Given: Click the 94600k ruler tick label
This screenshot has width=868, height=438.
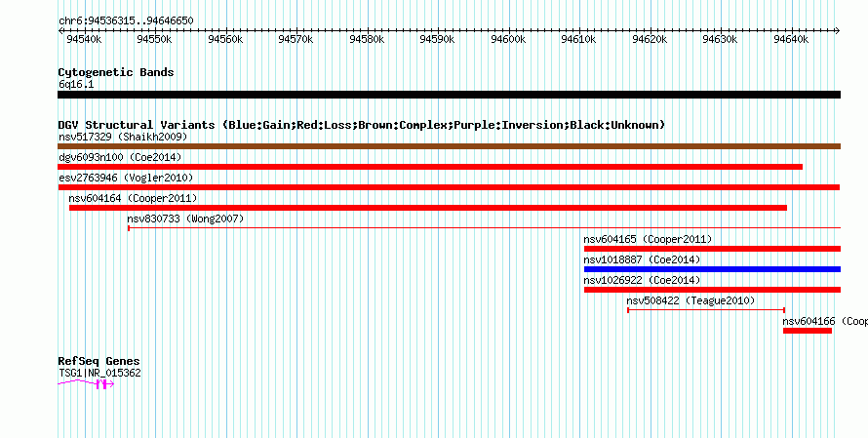Looking at the screenshot, I should (x=509, y=39).
